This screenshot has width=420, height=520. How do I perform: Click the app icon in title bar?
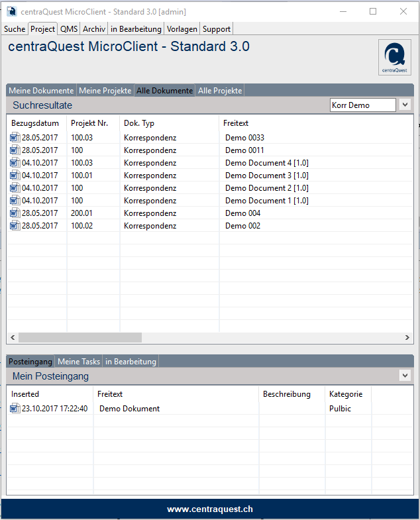12,12
